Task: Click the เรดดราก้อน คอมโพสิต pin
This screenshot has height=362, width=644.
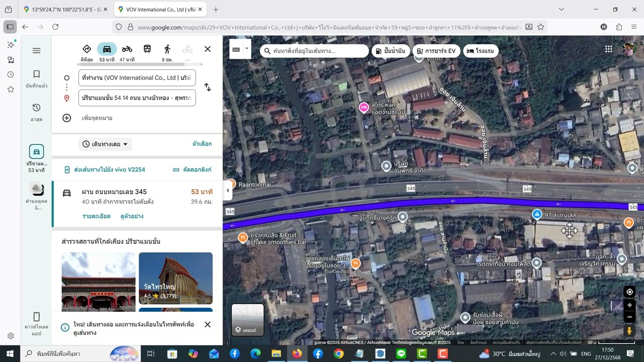Action: [537, 263]
